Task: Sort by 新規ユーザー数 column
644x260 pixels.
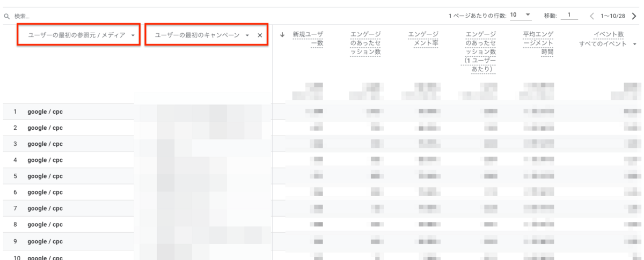Action: point(308,39)
